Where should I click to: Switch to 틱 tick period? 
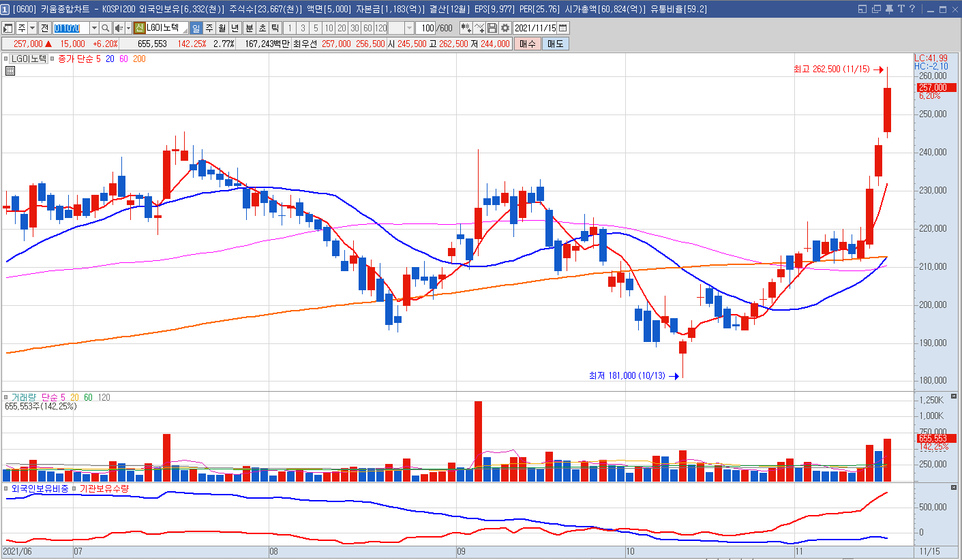[275, 28]
